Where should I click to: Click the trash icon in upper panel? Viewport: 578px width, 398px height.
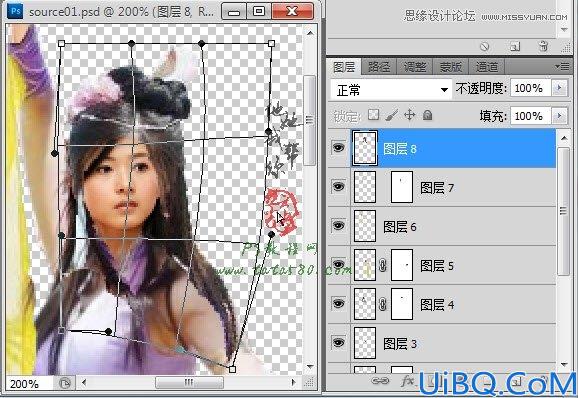[x=543, y=46]
